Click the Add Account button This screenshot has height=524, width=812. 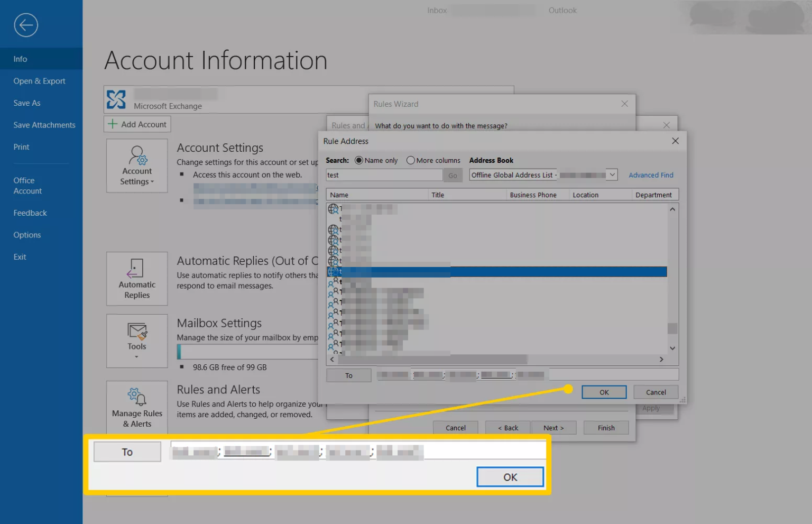137,124
